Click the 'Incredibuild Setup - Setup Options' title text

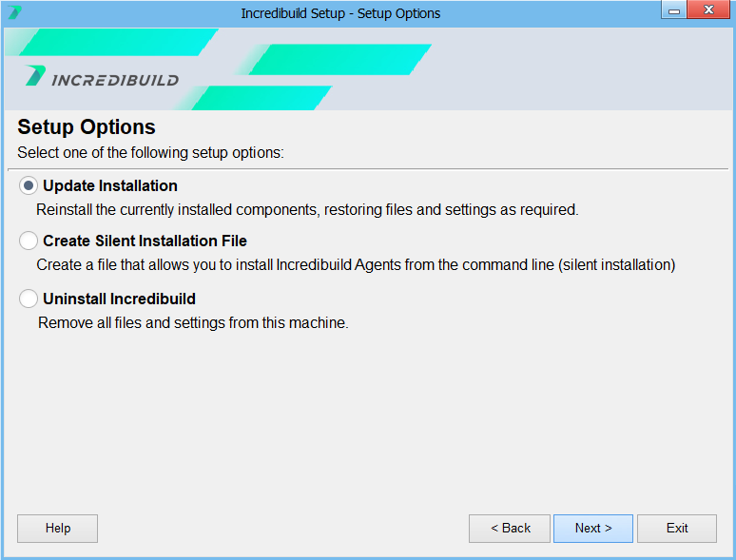tap(340, 13)
